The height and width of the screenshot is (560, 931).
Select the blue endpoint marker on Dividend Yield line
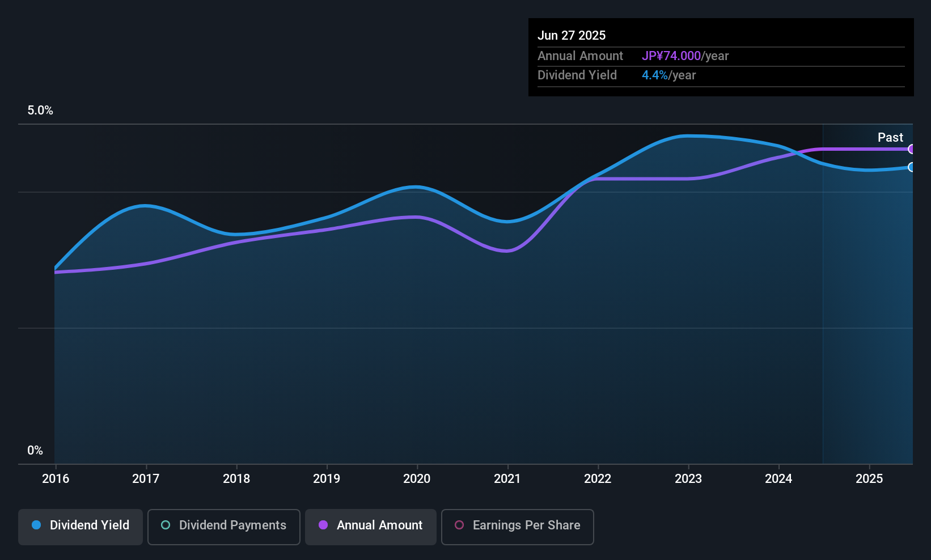pyautogui.click(x=911, y=167)
